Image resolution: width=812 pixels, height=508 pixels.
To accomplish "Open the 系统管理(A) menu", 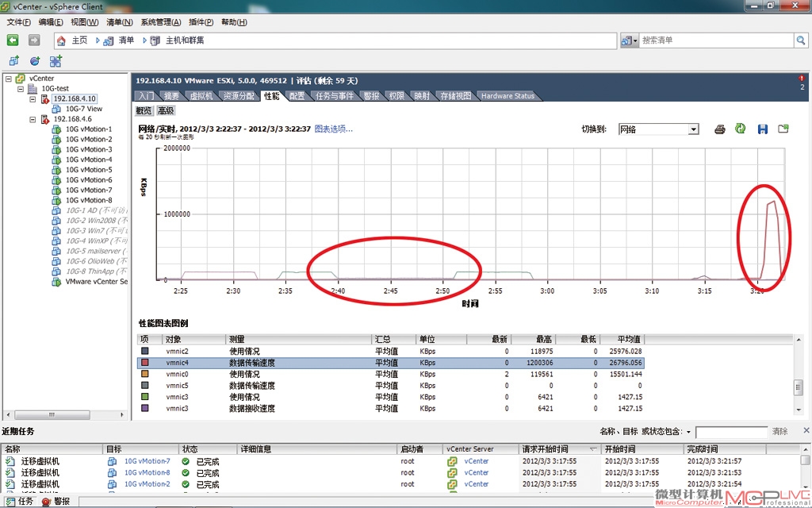I will click(x=161, y=22).
